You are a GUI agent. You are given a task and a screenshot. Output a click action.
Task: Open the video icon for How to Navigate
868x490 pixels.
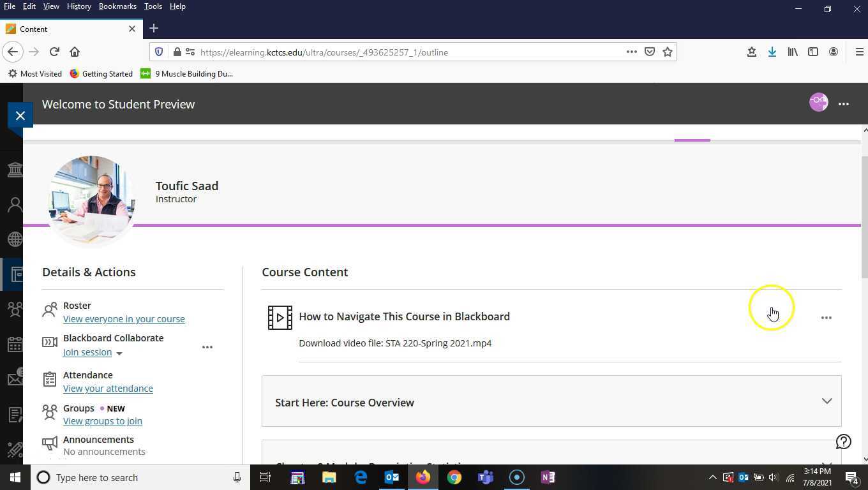(280, 317)
